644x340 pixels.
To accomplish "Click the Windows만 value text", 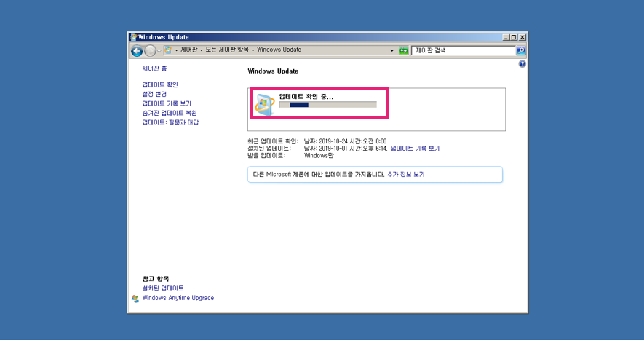I will tap(319, 156).
